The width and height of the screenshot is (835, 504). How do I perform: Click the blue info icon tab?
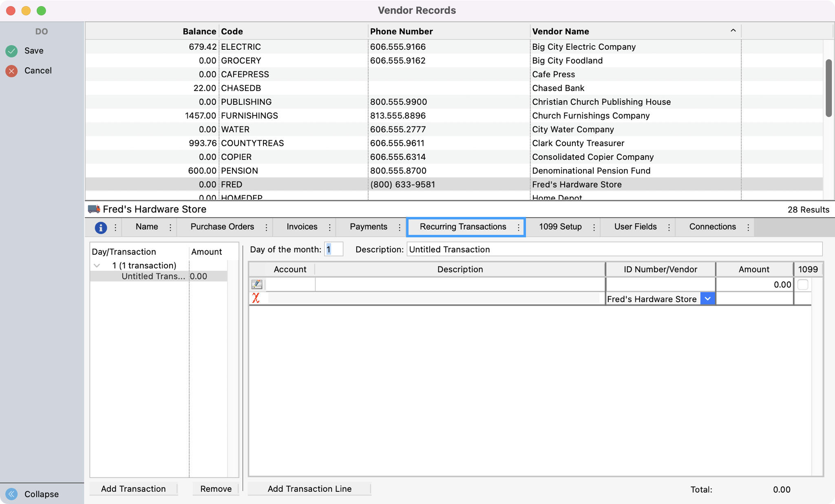coord(101,228)
